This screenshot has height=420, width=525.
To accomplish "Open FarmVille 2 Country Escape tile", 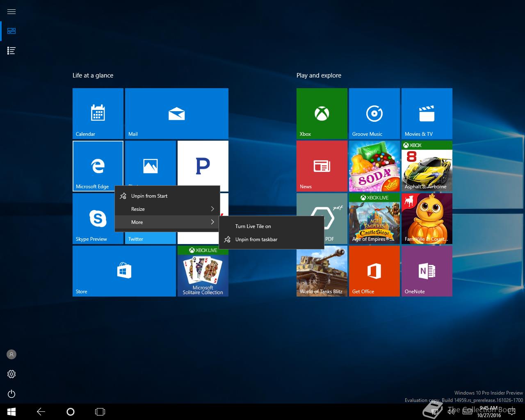I will [x=427, y=219].
